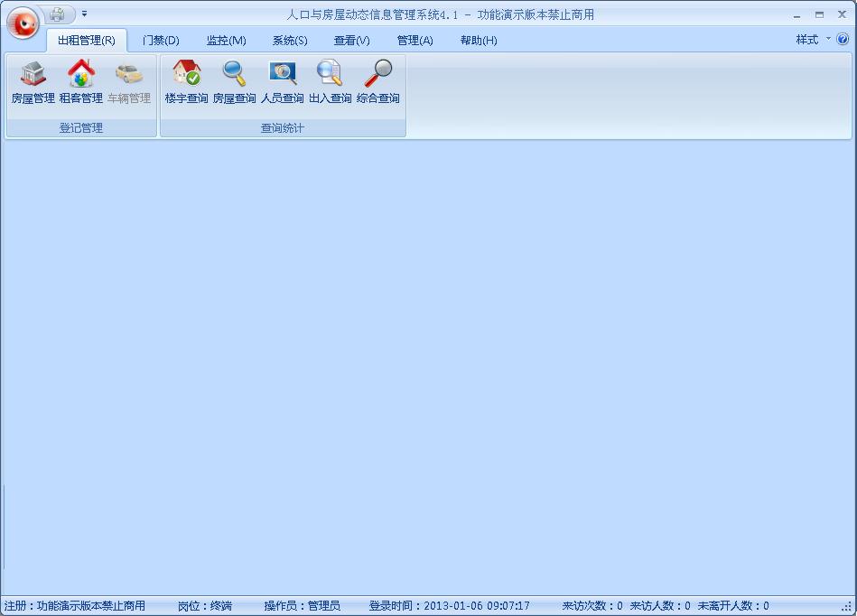Switch to the 帮助(H) tab
The width and height of the screenshot is (857, 616).
click(x=479, y=41)
